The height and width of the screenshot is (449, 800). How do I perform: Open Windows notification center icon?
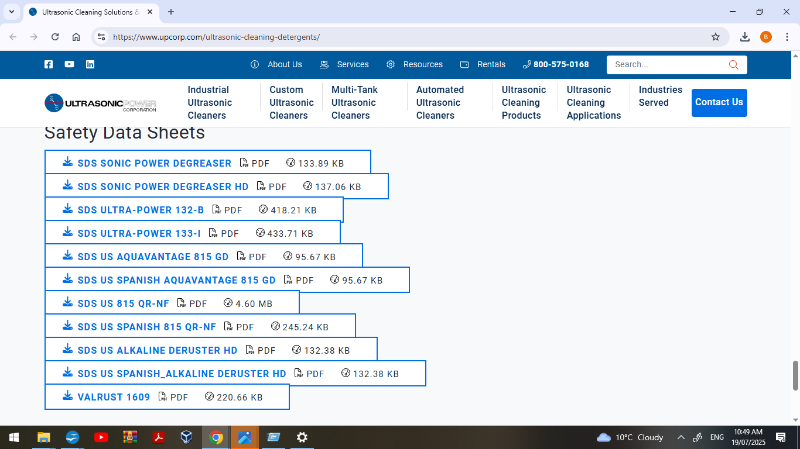click(x=781, y=437)
